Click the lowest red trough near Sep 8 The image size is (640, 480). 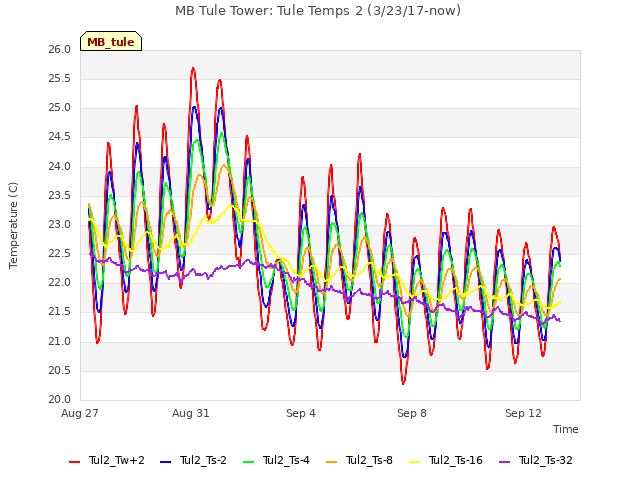pos(403,383)
